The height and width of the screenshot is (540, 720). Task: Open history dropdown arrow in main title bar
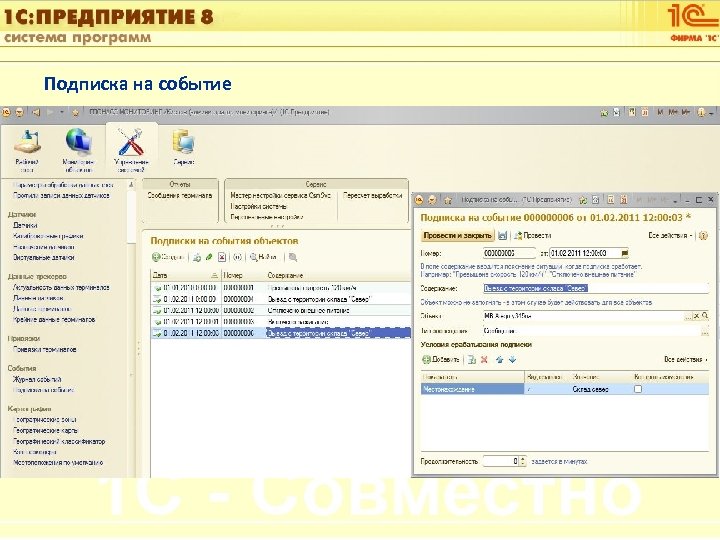click(62, 112)
